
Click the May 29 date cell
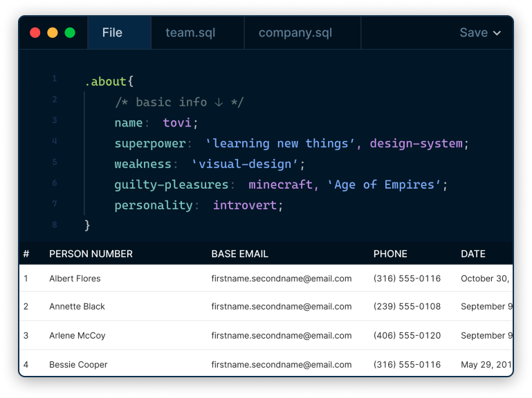click(x=486, y=364)
